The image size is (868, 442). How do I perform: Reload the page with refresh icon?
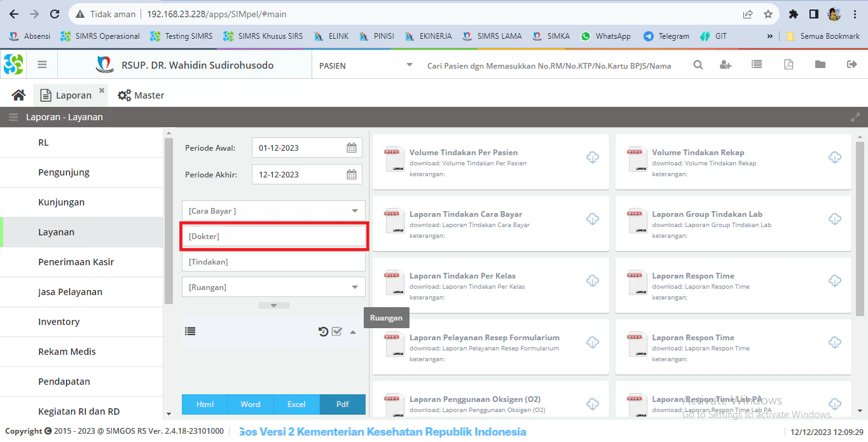point(55,14)
